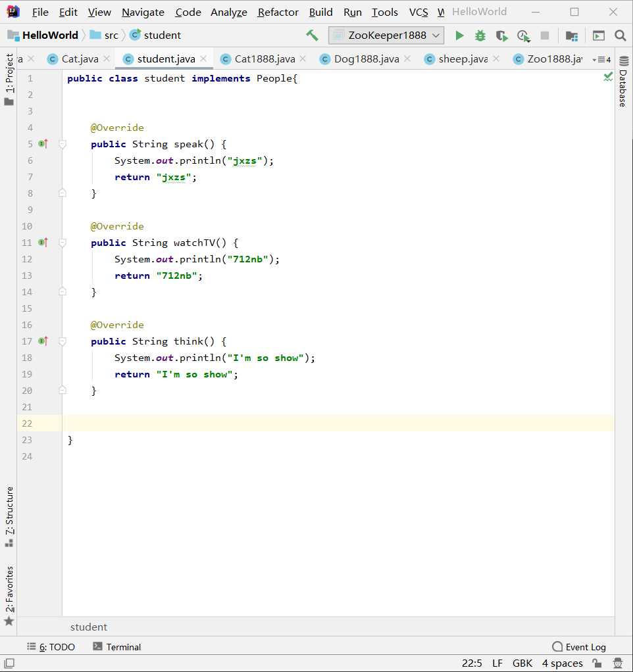Open the Tools menu
Viewport: 633px width, 672px height.
pyautogui.click(x=385, y=12)
